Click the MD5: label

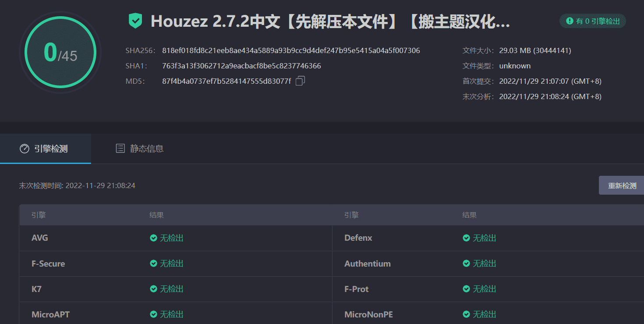(135, 81)
